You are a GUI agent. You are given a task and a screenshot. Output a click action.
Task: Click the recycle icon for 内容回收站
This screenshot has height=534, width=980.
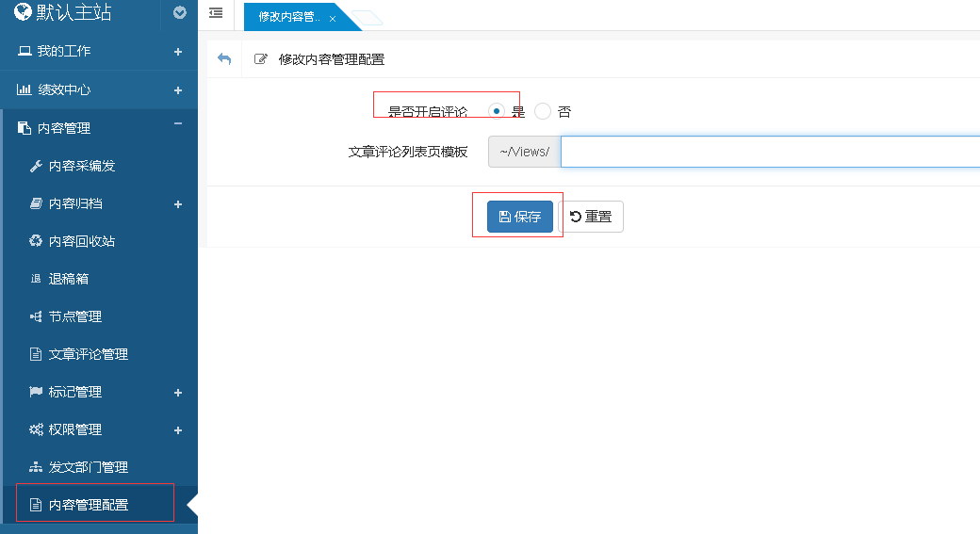(x=36, y=241)
